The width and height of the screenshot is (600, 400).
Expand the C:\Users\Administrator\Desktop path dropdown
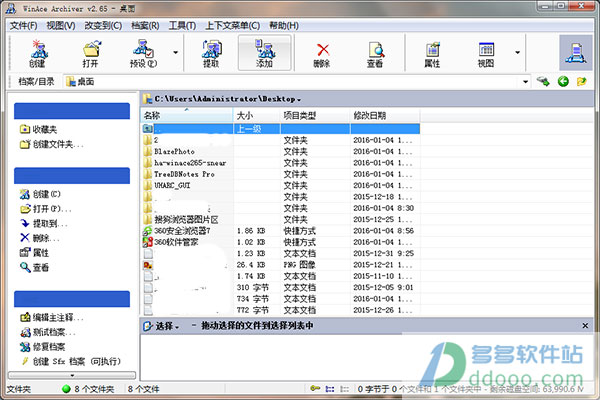coord(298,100)
